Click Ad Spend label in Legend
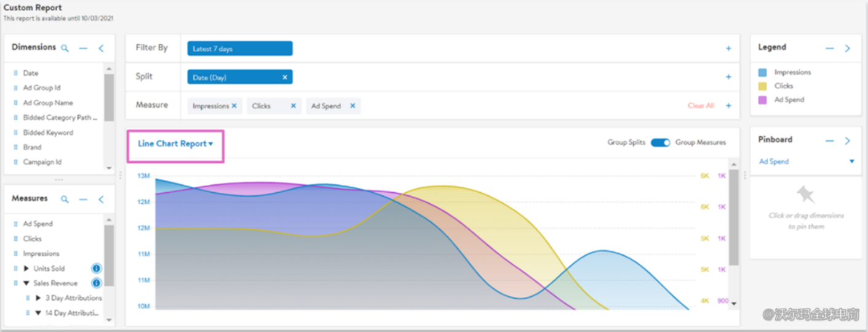The image size is (868, 332). (789, 100)
